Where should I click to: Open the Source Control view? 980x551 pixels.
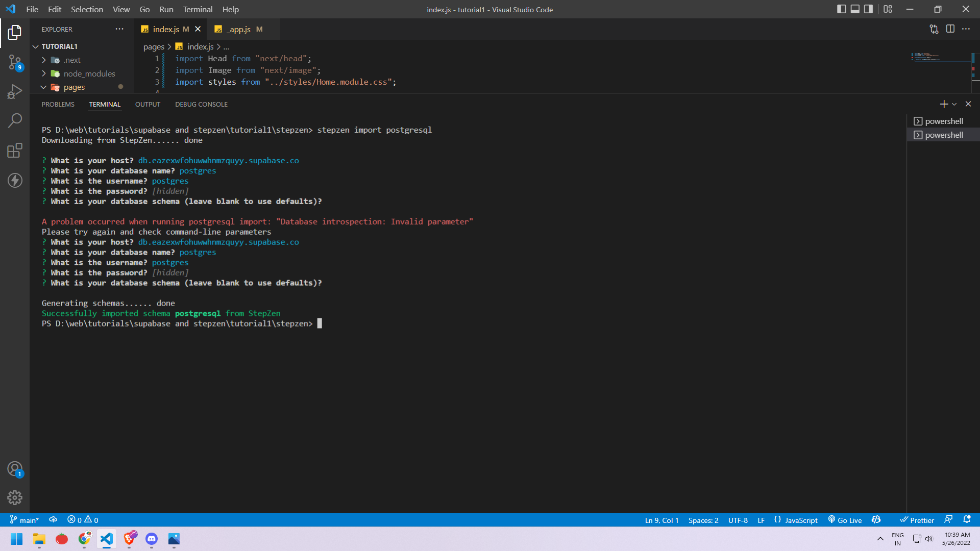tap(15, 62)
